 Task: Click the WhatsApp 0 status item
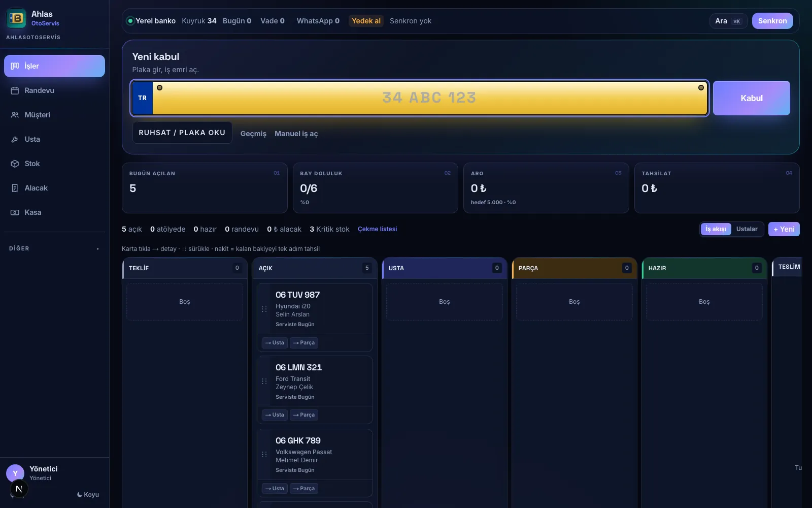(x=318, y=21)
